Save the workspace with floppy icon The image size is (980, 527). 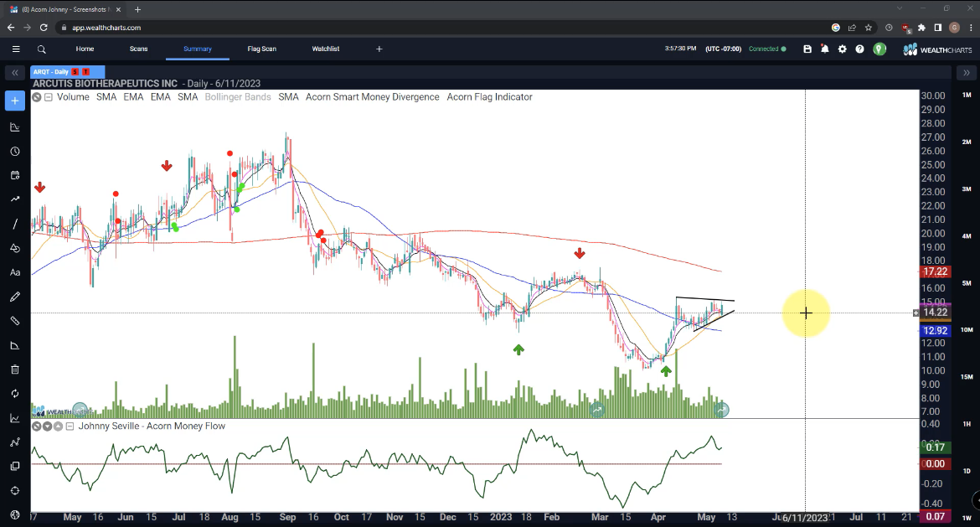[x=807, y=49]
